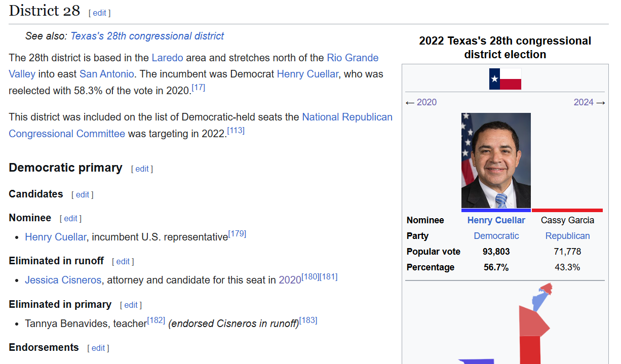Viewport: 621px width, 364px height.
Task: Jump to citation 181
Action: (x=329, y=277)
